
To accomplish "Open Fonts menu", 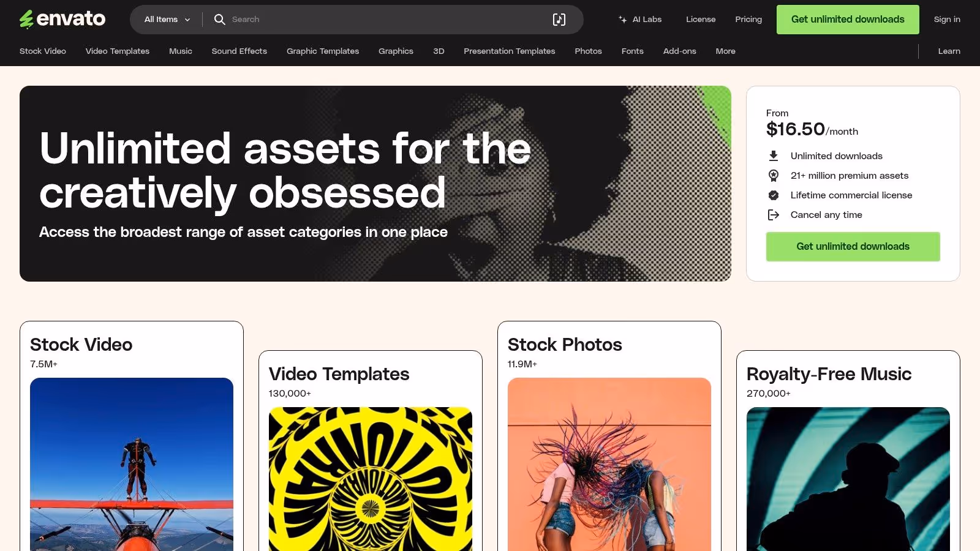I will [632, 51].
